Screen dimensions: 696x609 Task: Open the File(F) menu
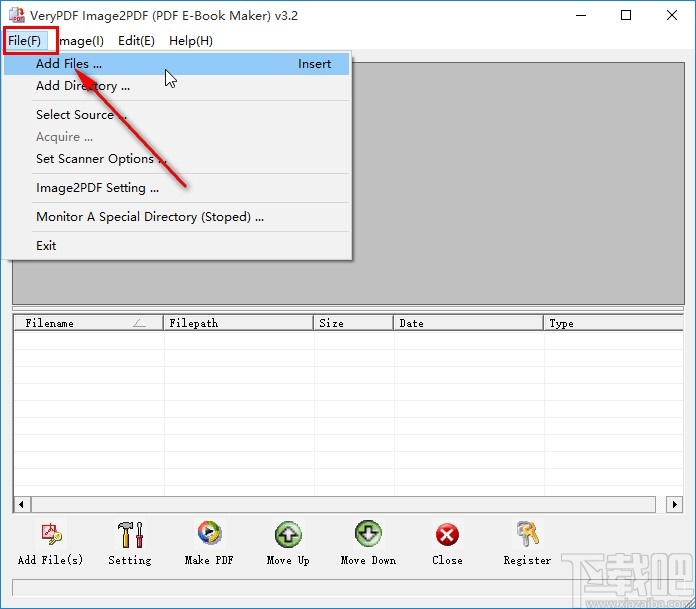coord(25,41)
